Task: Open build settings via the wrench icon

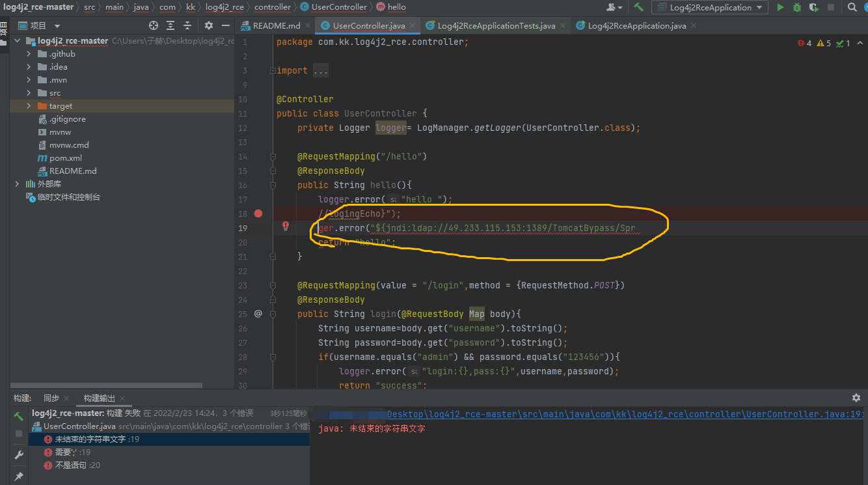Action: click(19, 455)
